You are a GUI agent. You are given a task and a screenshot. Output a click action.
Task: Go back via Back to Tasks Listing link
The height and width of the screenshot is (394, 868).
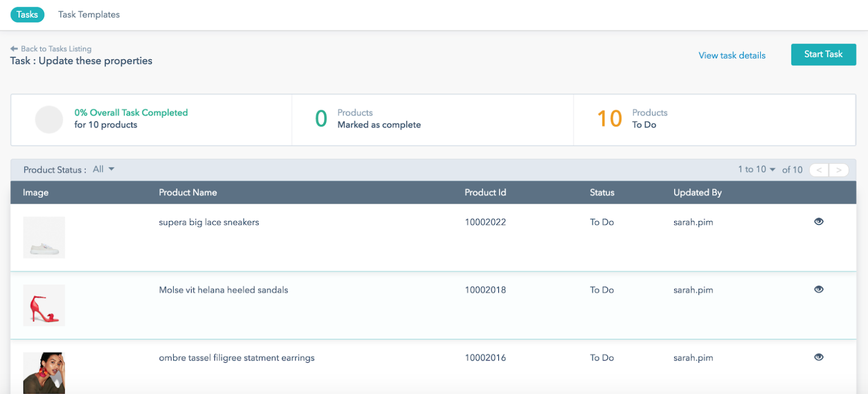pyautogui.click(x=56, y=49)
